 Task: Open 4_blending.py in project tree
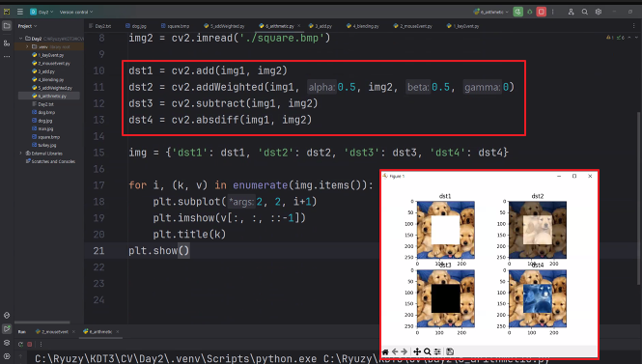coord(48,79)
